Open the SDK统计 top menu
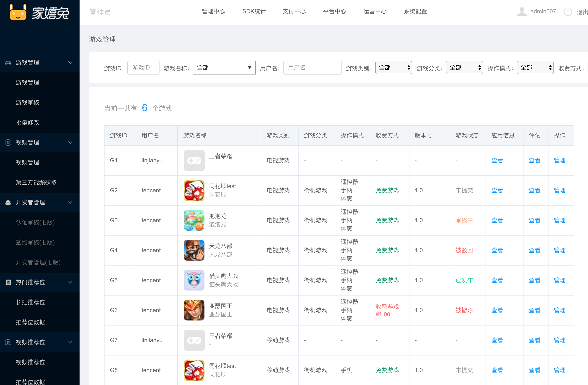The height and width of the screenshot is (385, 588). click(x=254, y=11)
